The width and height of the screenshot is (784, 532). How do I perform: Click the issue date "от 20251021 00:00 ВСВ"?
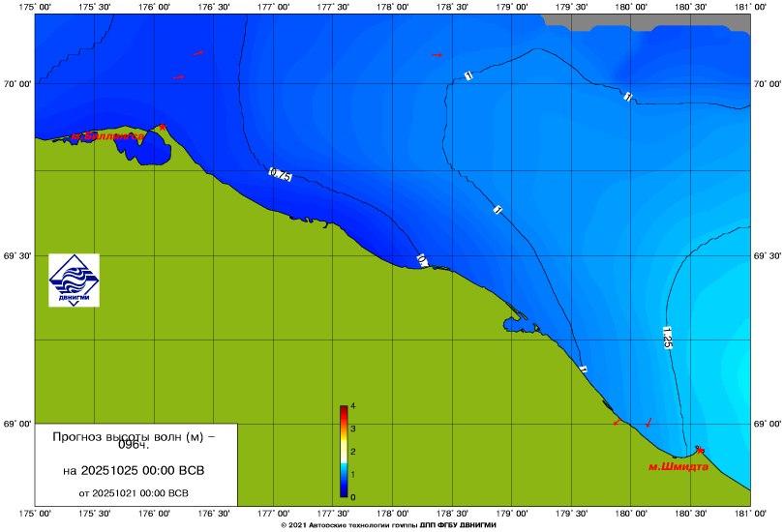134,492
